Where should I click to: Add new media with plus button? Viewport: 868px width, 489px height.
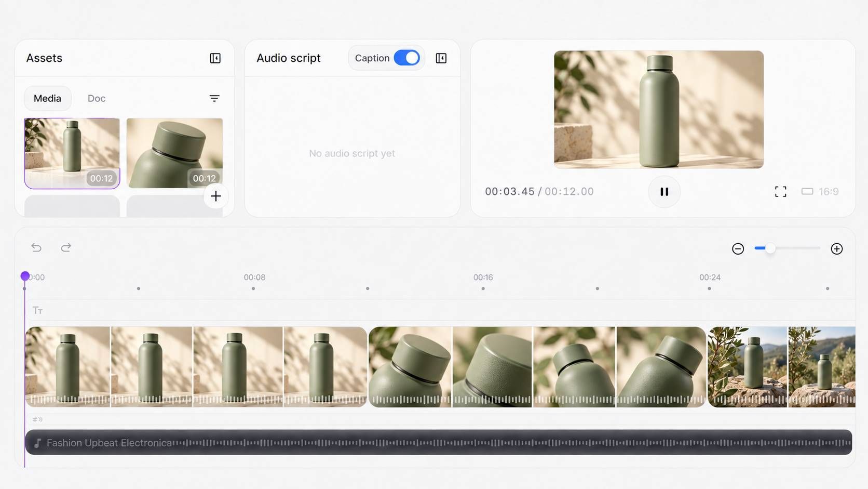216,196
